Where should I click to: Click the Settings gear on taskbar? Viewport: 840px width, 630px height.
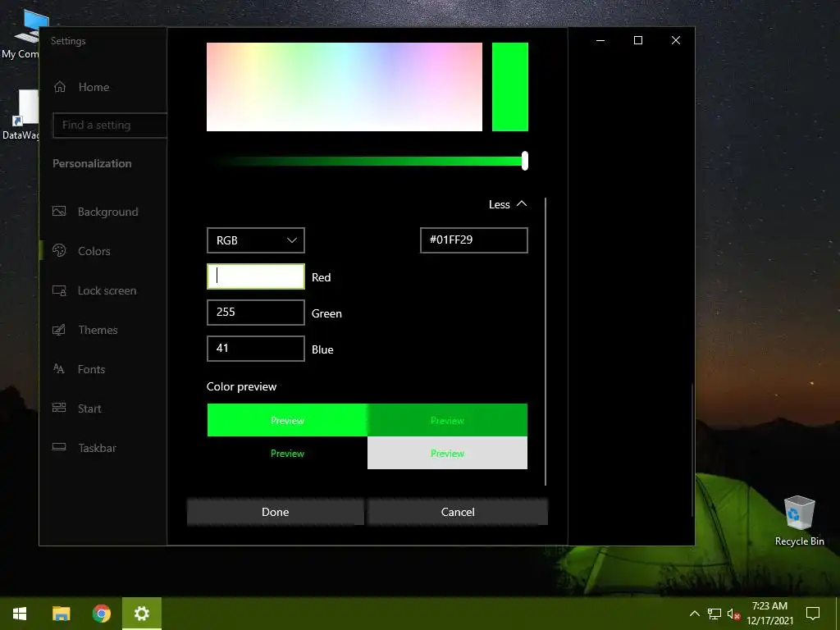[141, 614]
